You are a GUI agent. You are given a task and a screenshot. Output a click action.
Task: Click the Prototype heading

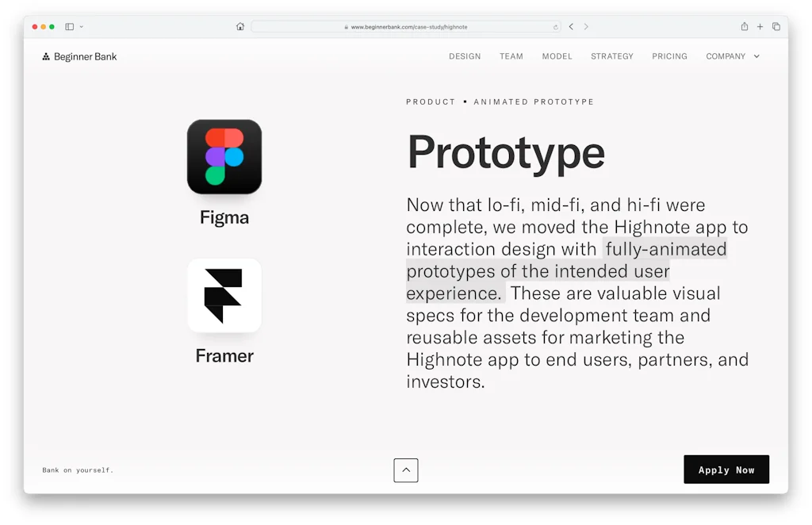pyautogui.click(x=506, y=153)
